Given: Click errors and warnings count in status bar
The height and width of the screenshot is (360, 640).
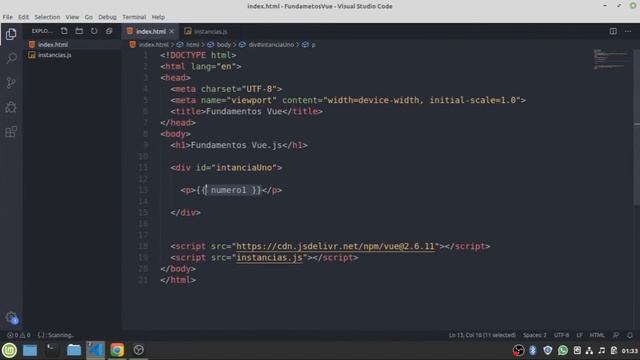Looking at the screenshot, I should [x=18, y=335].
